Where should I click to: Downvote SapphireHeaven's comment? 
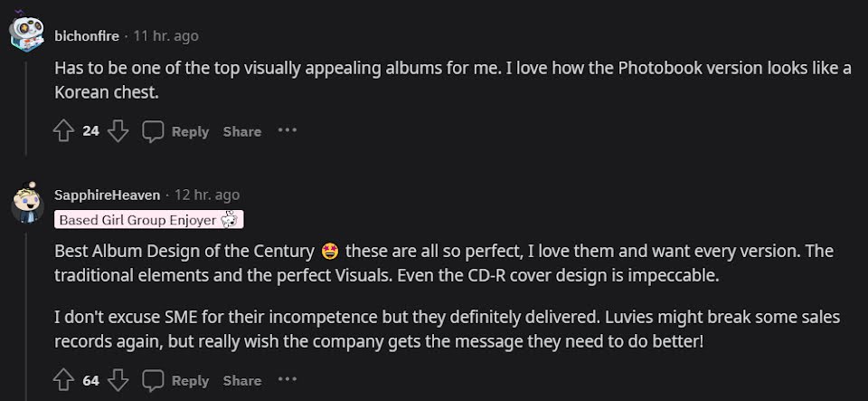118,380
